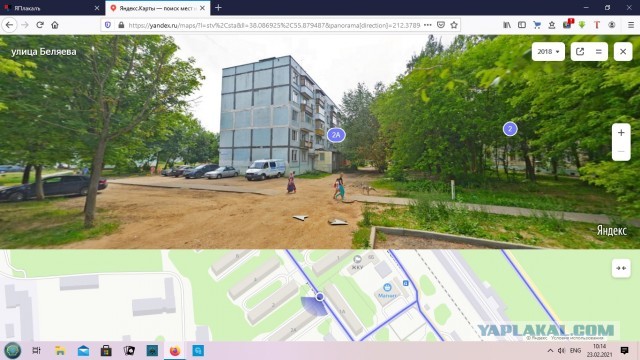
Task: Bookmark this page with star icon
Action: click(454, 25)
